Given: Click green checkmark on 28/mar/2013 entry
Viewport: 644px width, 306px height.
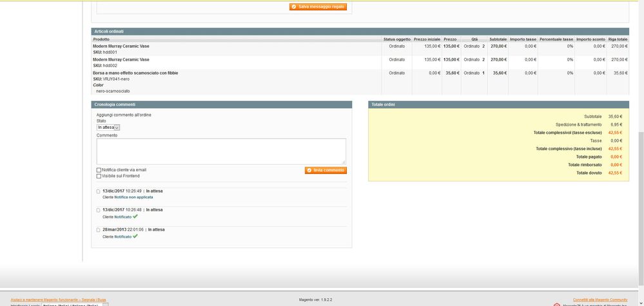Looking at the screenshot, I should (x=135, y=236).
